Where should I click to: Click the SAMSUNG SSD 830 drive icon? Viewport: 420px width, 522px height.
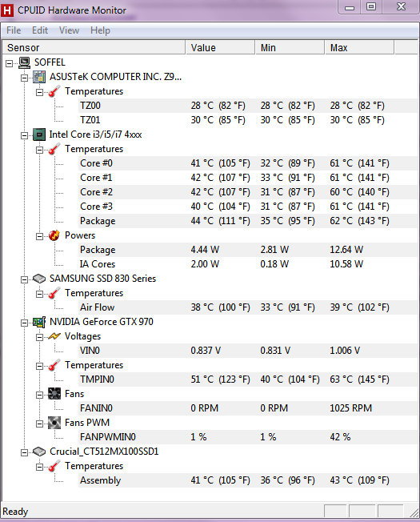[x=39, y=279]
